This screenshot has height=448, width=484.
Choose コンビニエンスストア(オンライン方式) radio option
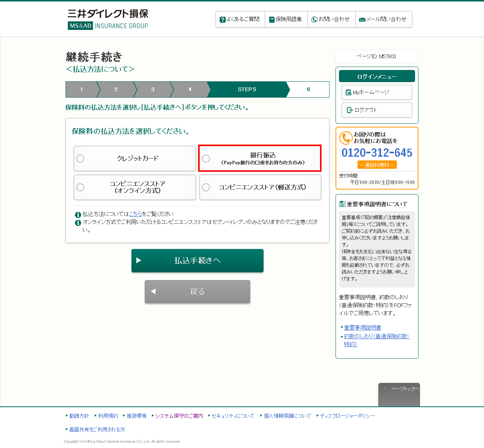[80, 187]
